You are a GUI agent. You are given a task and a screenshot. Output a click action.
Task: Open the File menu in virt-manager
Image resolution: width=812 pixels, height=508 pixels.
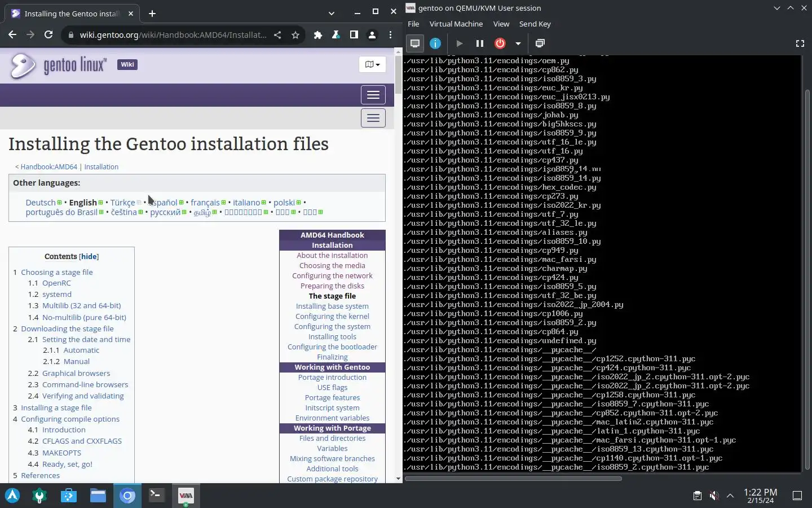[x=413, y=24]
